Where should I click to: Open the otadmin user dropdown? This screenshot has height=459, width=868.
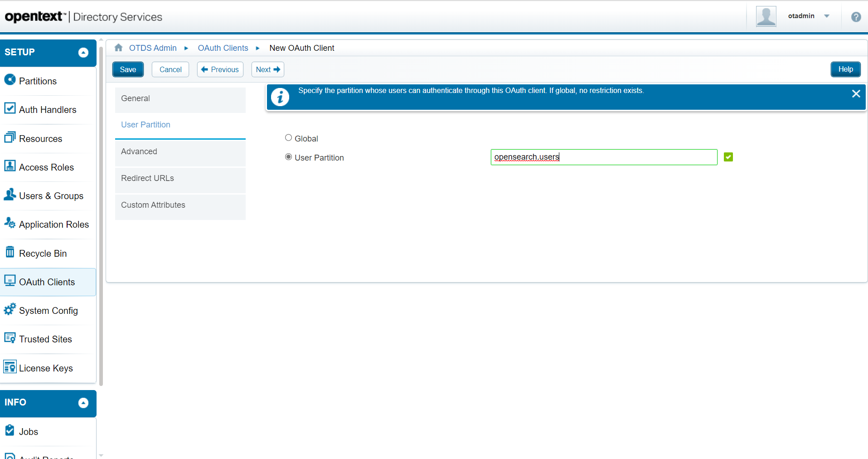point(827,16)
